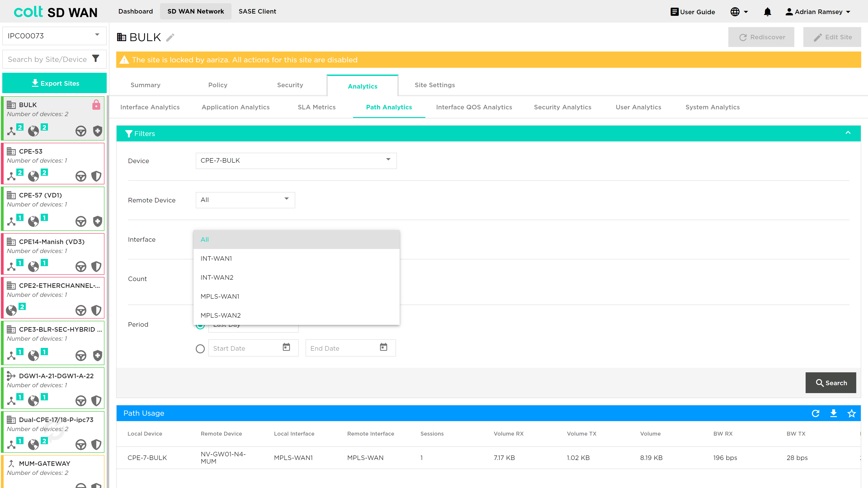Click the globe icon on CPE-57 (VD1) card

[x=33, y=221]
